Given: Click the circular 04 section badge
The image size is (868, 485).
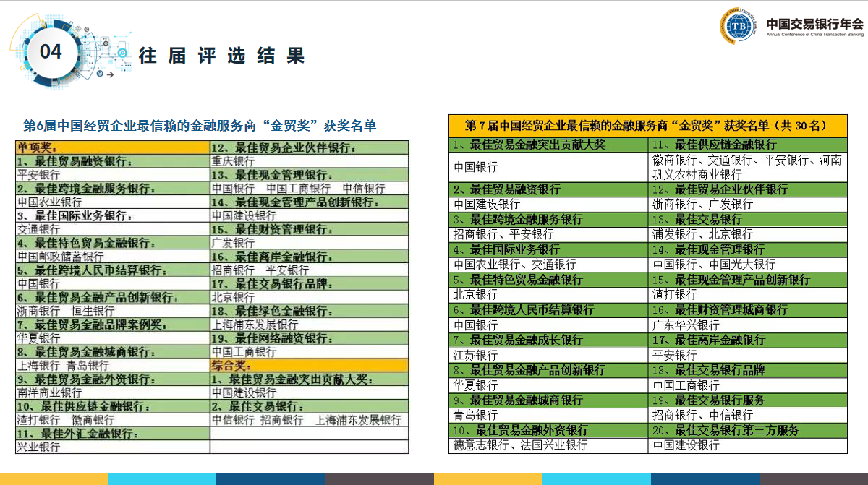Looking at the screenshot, I should click(51, 52).
